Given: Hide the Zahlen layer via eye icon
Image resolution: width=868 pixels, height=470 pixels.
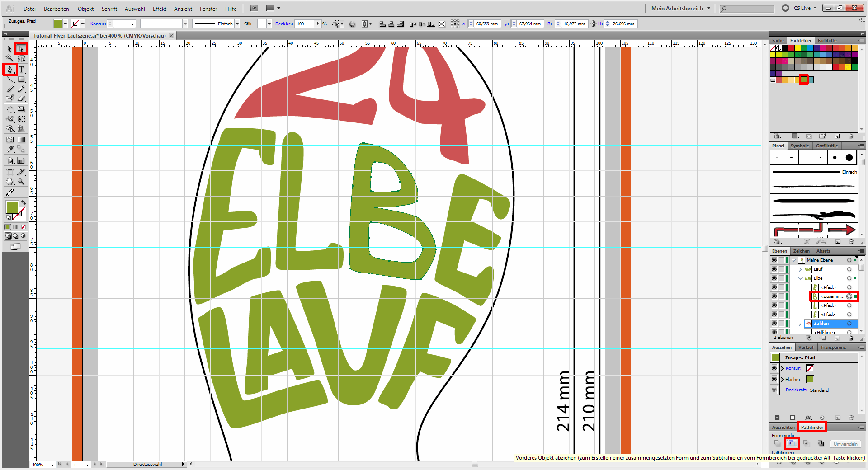Looking at the screenshot, I should pyautogui.click(x=774, y=324).
